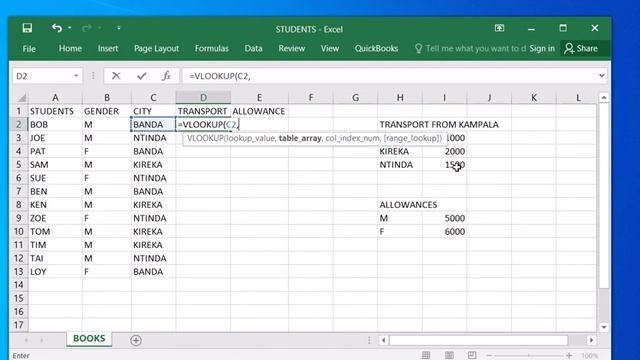Click the horizontal scrollbar right arrow

click(591, 340)
